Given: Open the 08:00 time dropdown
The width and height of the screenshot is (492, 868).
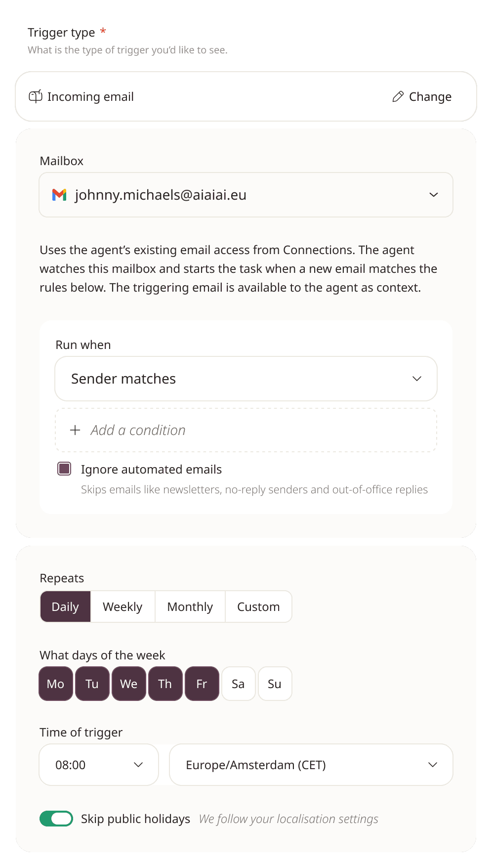Looking at the screenshot, I should click(99, 765).
